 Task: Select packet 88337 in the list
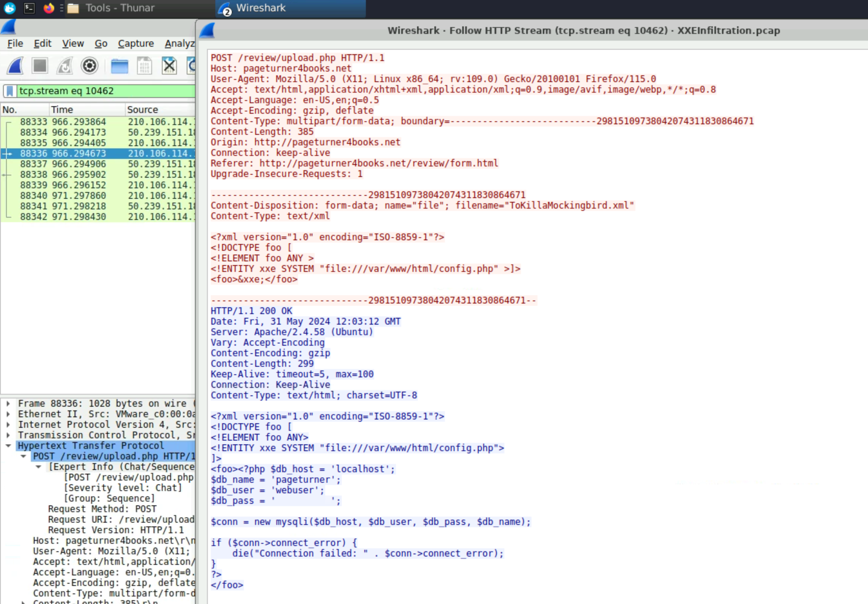click(x=98, y=164)
